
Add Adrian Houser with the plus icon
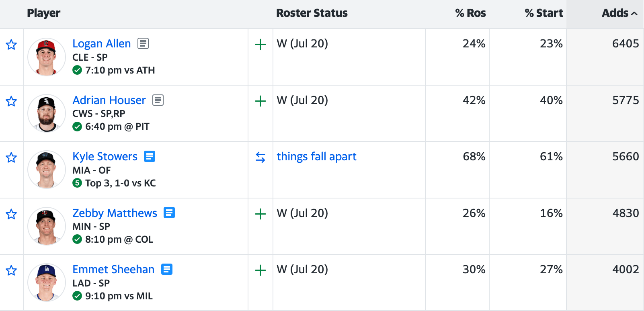(260, 101)
